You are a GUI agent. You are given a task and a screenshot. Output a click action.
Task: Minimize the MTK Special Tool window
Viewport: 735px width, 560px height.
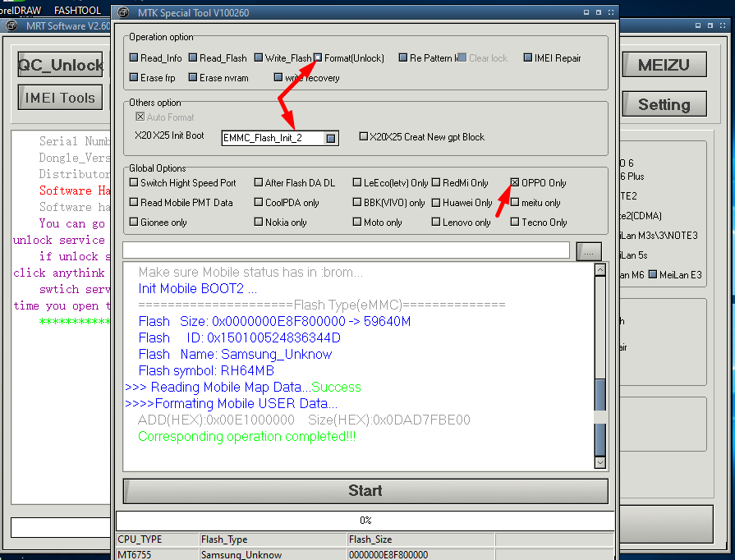[586, 12]
